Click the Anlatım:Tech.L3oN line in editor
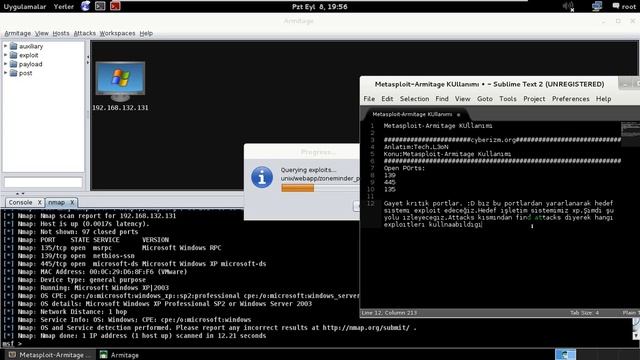Image resolution: width=640 pixels, height=360 pixels. [x=416, y=147]
